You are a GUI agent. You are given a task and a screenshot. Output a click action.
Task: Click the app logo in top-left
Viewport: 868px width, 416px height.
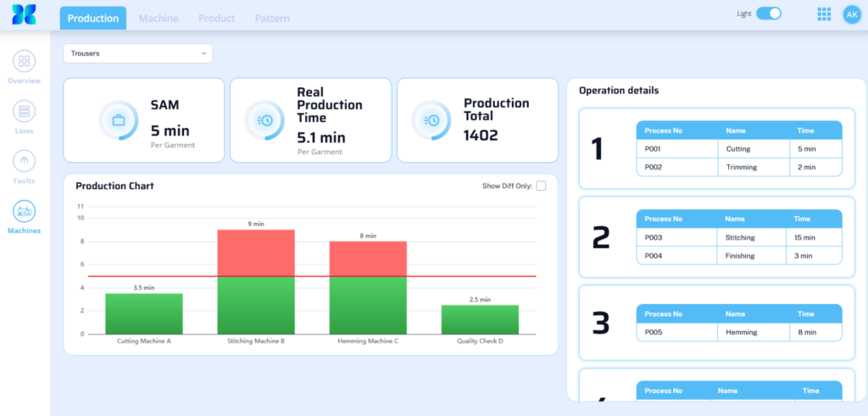pos(24,14)
